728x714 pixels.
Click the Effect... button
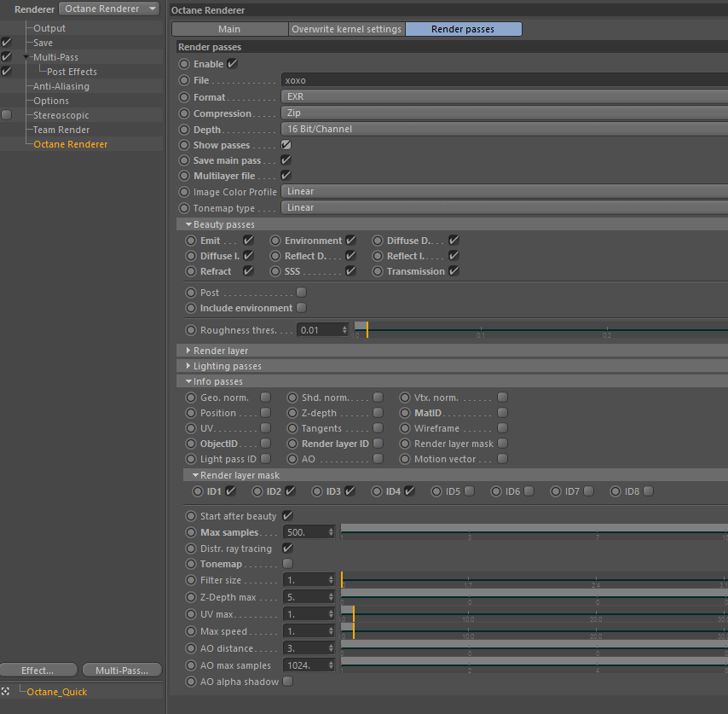click(38, 670)
